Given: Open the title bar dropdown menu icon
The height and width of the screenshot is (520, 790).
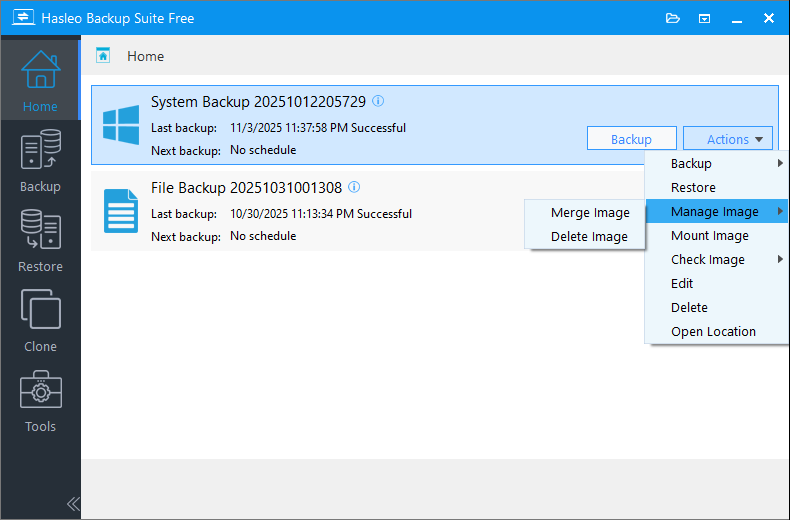Looking at the screenshot, I should (x=704, y=19).
